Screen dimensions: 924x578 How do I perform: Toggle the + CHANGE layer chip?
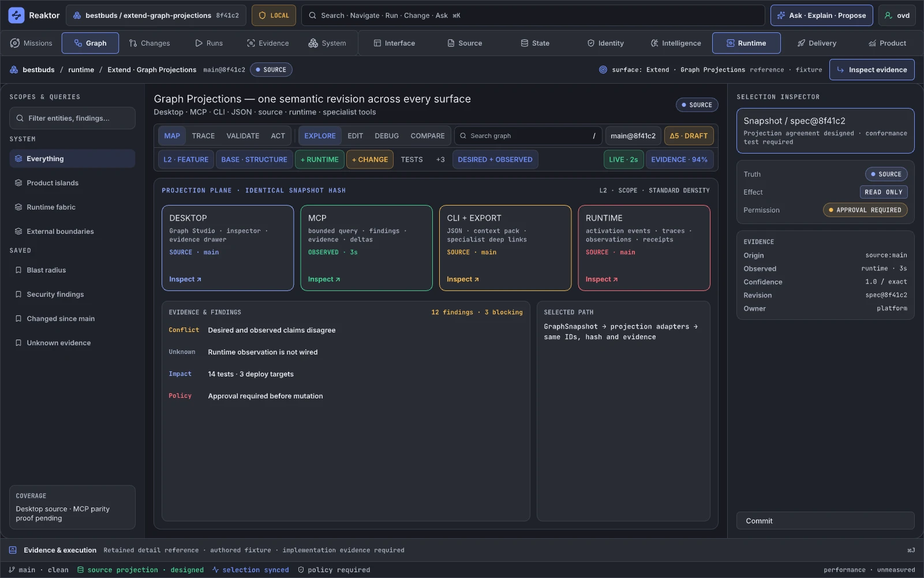coord(370,160)
